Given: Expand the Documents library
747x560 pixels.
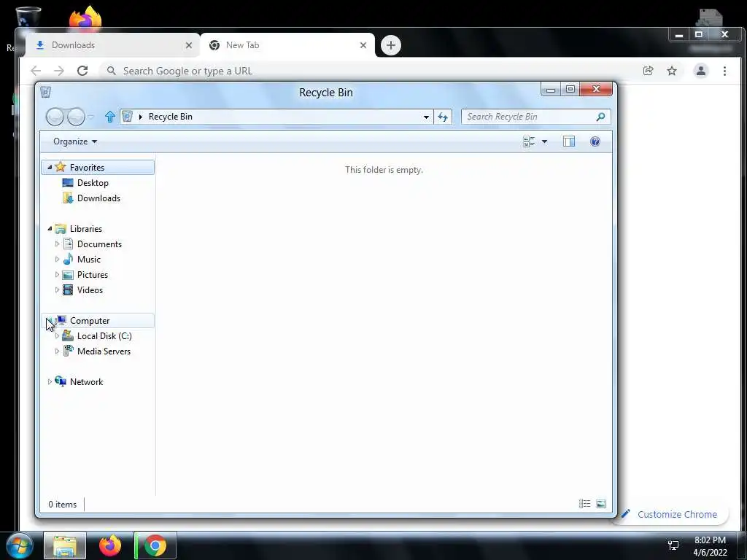Looking at the screenshot, I should pos(57,244).
